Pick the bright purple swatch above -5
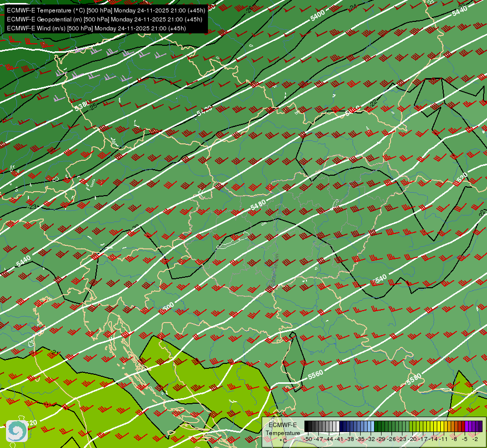487x448 pixels. 467,426
